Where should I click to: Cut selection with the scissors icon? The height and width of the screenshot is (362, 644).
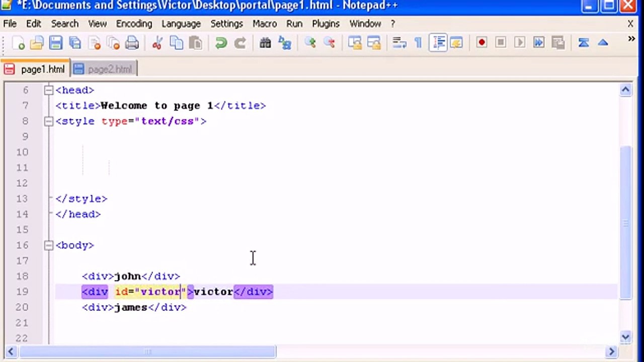[x=157, y=43]
